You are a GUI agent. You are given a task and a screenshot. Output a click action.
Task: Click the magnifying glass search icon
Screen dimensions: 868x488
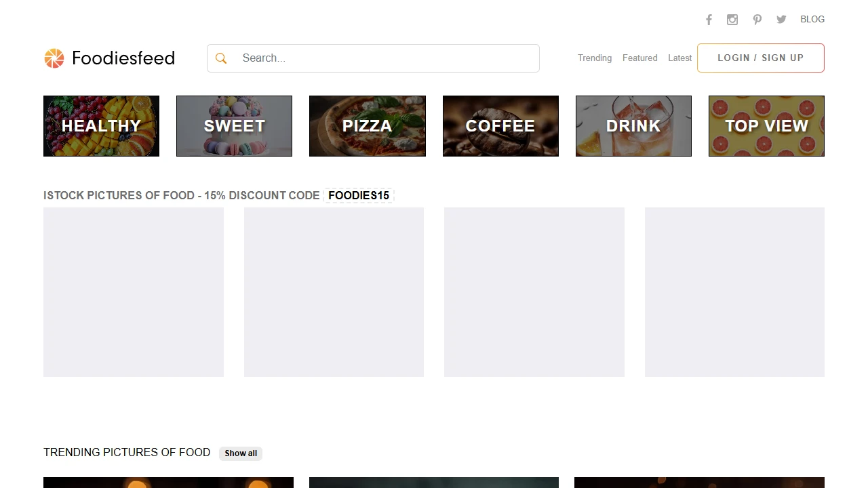pos(221,58)
